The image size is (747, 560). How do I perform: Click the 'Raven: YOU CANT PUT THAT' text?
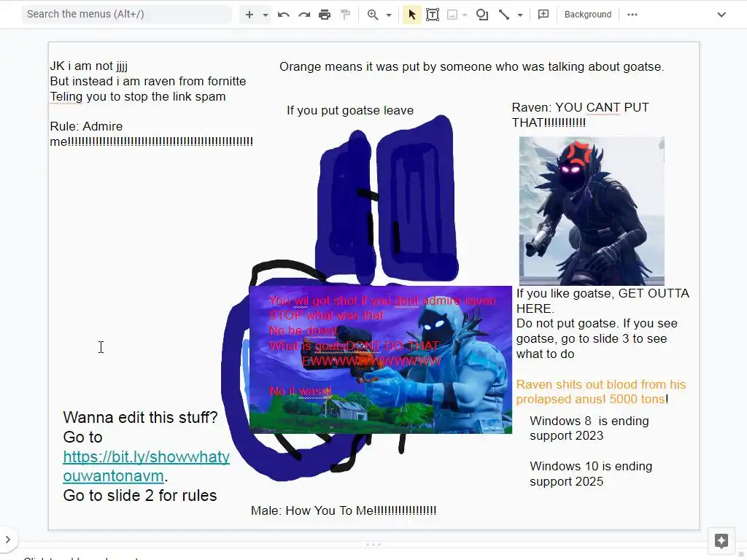pos(580,114)
